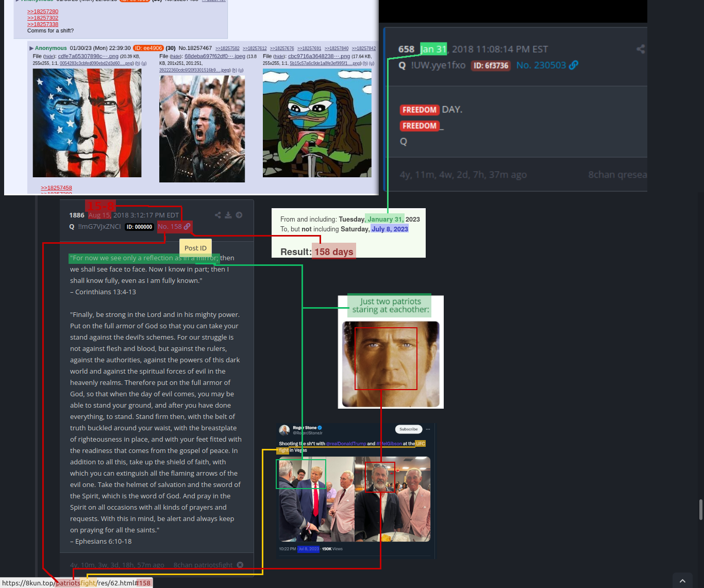
Task: Click the ID: 6f3736 badge
Action: click(491, 65)
